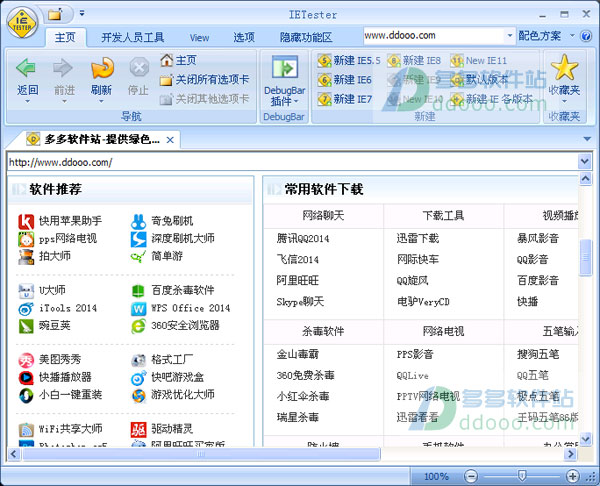Create a New IE11 tab
Viewport: 600px width, 486px height.
(x=478, y=60)
